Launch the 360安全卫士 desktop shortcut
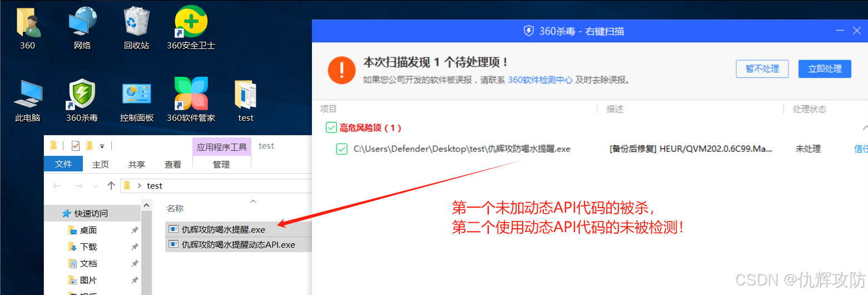The height and width of the screenshot is (295, 868). pyautogui.click(x=191, y=29)
